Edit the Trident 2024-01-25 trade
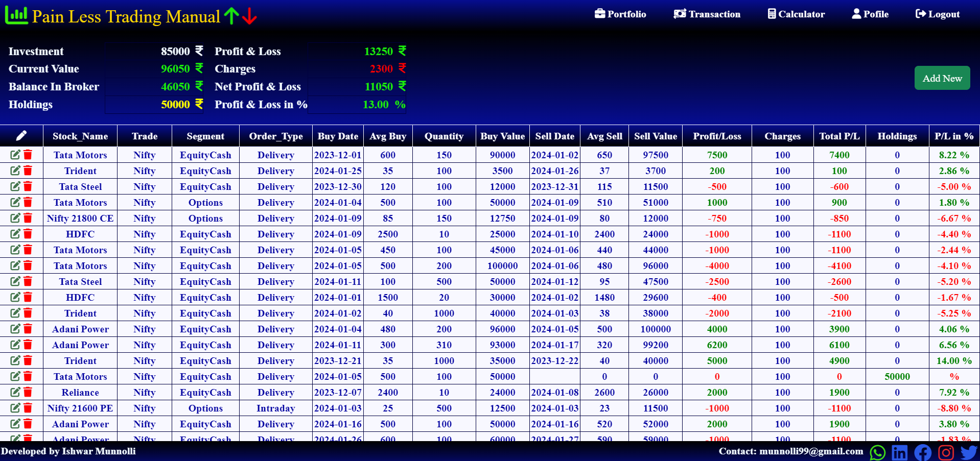 click(x=15, y=171)
